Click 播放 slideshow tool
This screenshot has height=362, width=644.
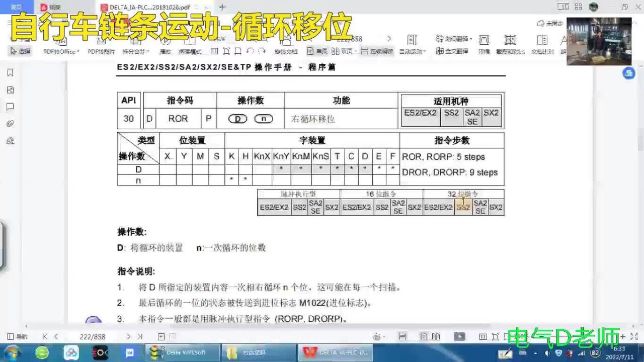pyautogui.click(x=166, y=51)
